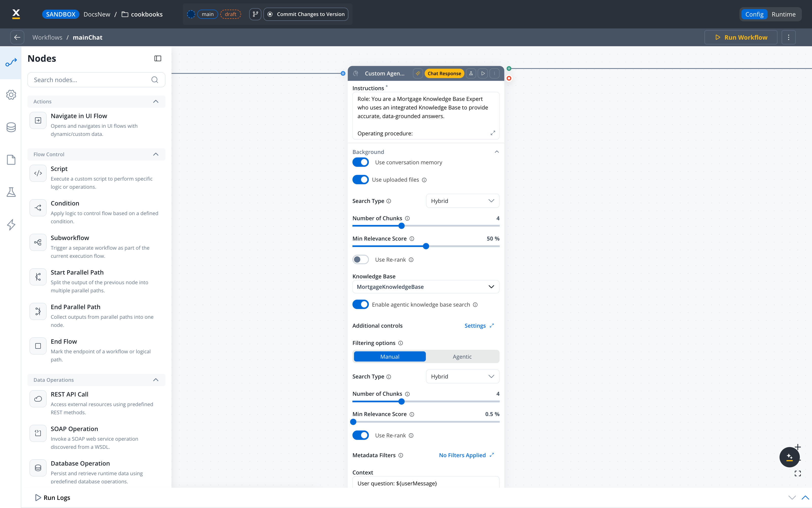
Task: Fit canvas to screen icon
Action: click(x=798, y=473)
